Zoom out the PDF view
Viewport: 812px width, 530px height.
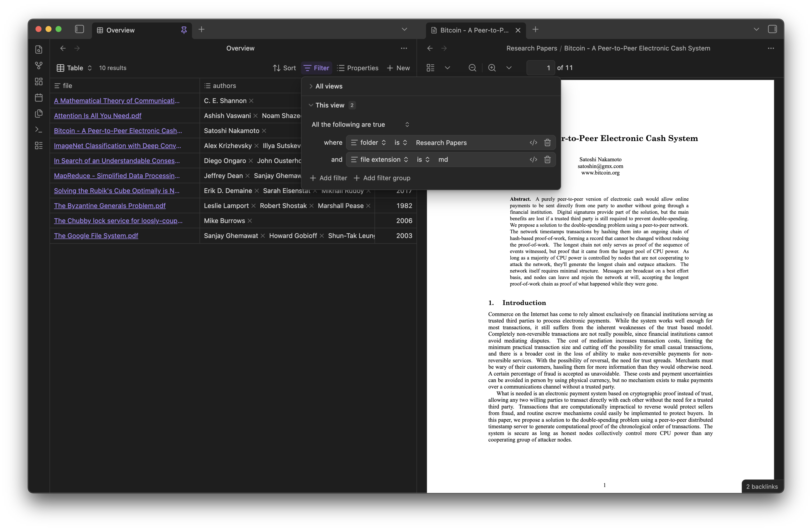click(472, 68)
